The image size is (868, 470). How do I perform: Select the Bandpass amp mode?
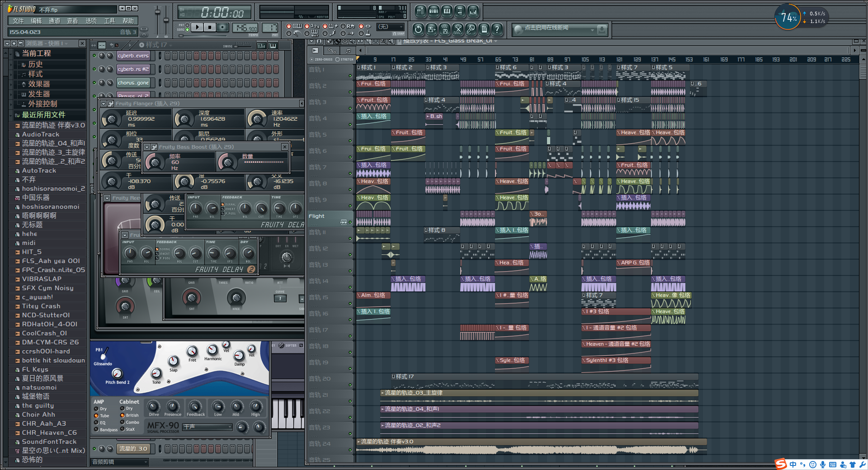tap(96, 429)
